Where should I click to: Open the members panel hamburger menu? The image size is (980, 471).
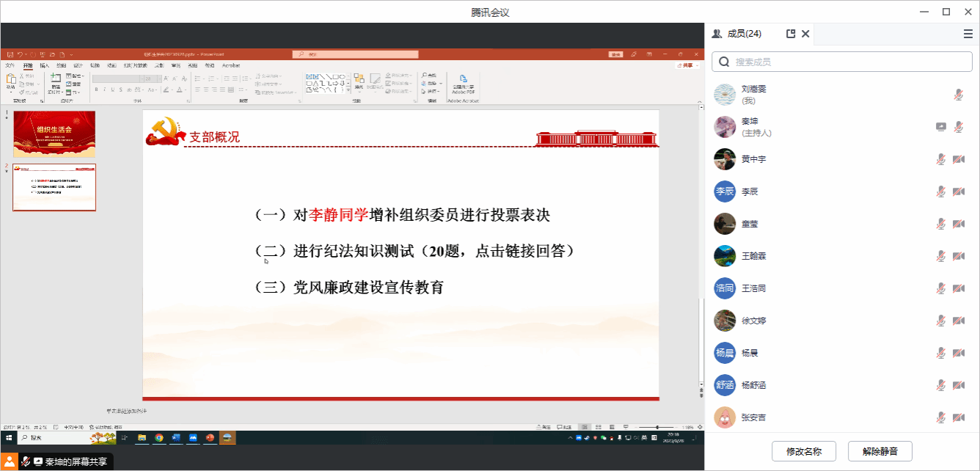point(968,34)
